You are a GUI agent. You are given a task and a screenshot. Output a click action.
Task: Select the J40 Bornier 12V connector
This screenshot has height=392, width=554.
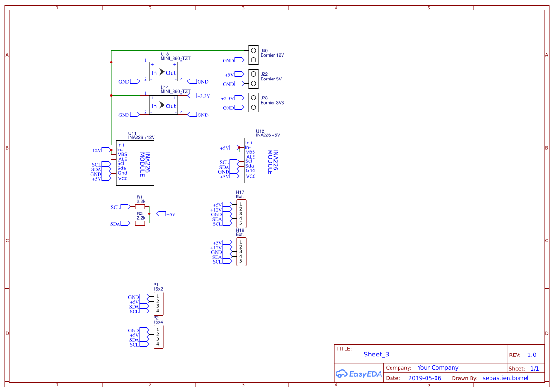tap(254, 55)
